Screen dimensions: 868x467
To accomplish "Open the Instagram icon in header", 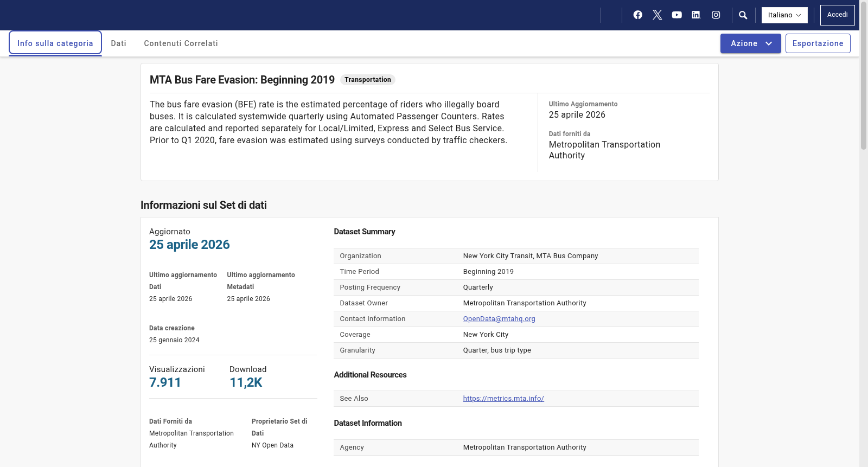I will point(716,15).
